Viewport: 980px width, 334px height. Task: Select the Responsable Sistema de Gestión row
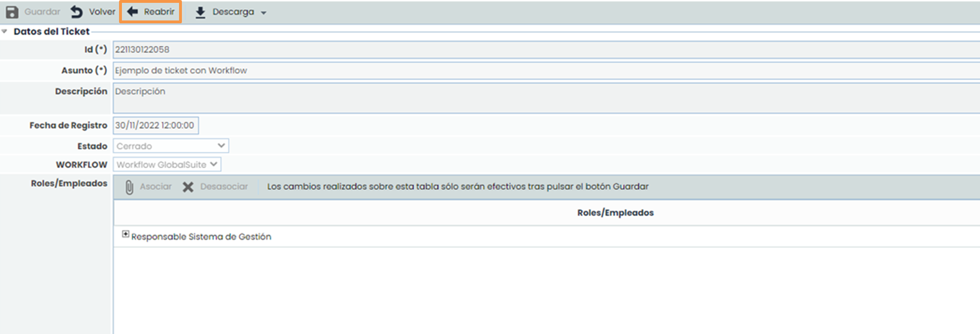click(x=201, y=236)
